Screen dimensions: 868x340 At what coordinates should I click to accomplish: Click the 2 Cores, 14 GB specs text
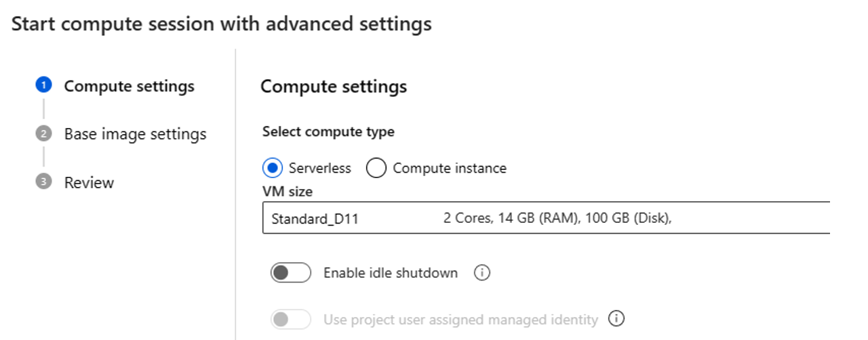pos(557,218)
